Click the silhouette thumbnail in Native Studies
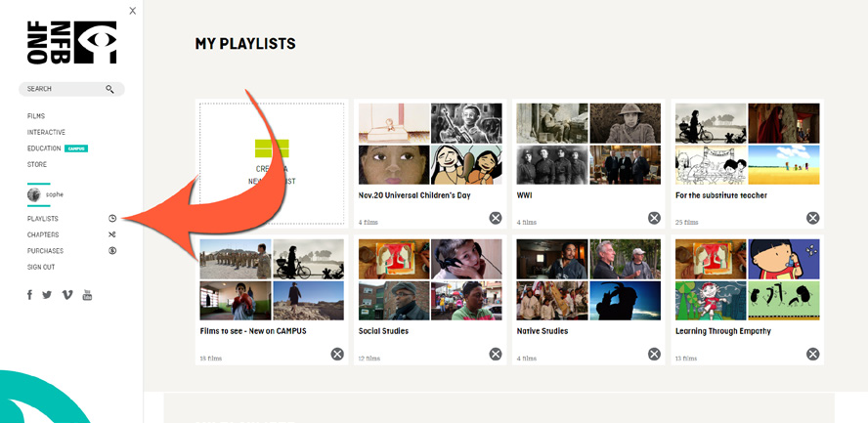Screen dimensions: 868x423 coord(625,301)
